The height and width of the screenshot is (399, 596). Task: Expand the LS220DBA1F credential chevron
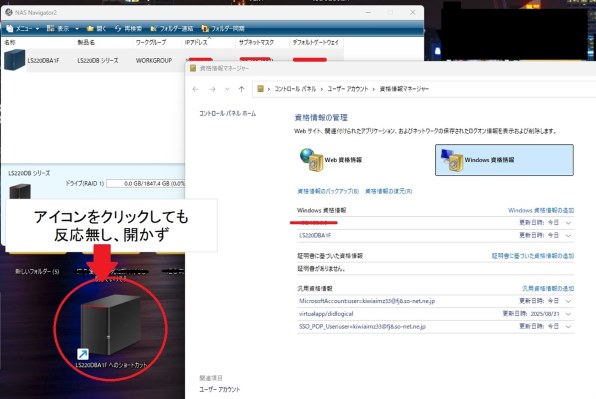568,236
